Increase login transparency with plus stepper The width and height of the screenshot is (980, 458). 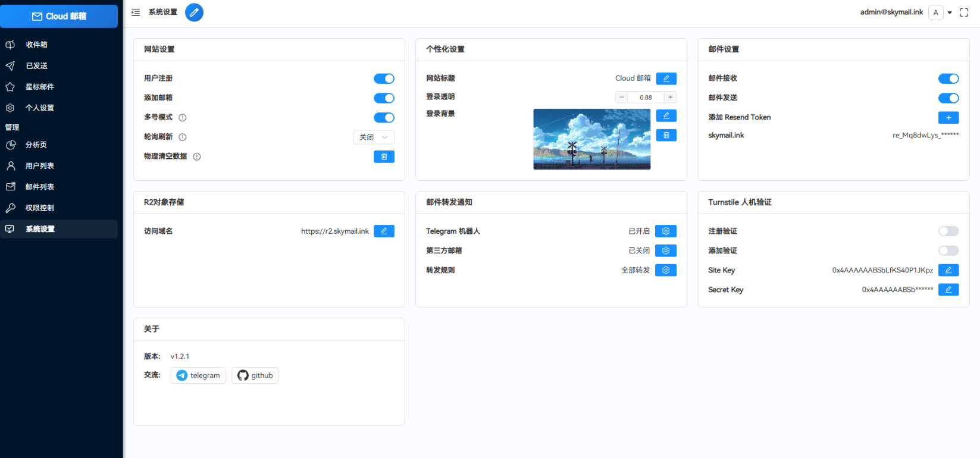670,98
